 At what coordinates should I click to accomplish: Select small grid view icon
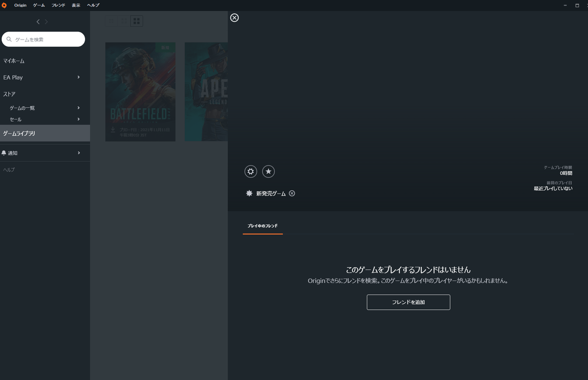[x=112, y=21]
